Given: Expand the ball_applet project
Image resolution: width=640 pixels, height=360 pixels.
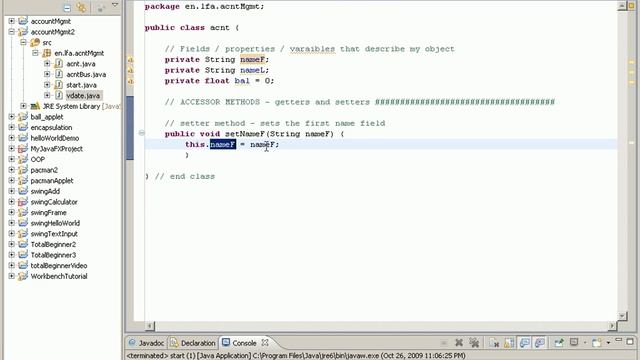Looking at the screenshot, I should pos(11,116).
